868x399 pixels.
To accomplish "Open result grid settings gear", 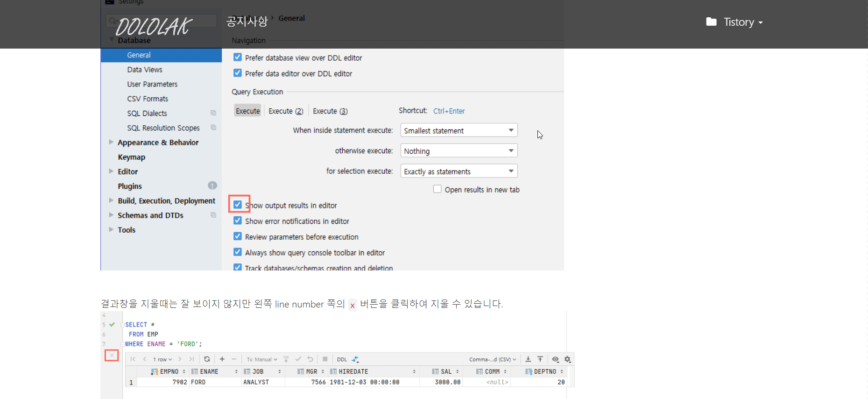I will pyautogui.click(x=567, y=359).
